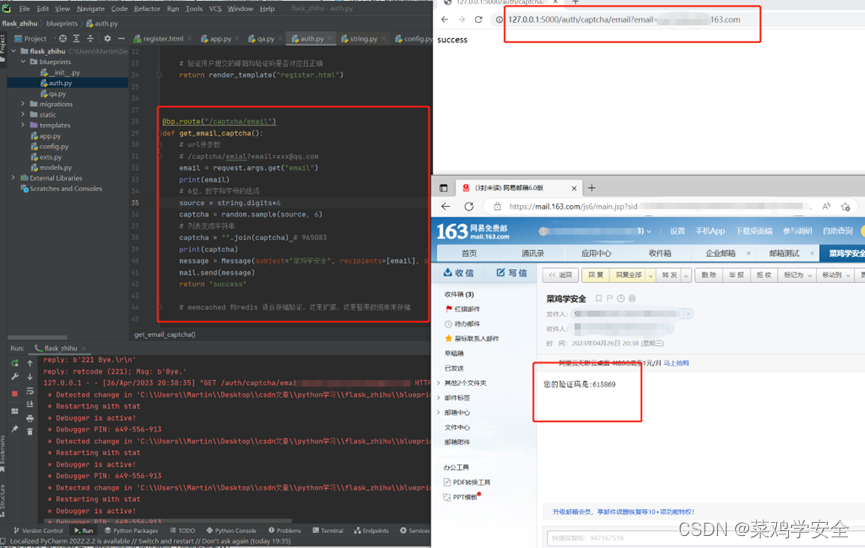Open the Terminal tool window
Viewport: 865px width, 548px height.
point(328,530)
